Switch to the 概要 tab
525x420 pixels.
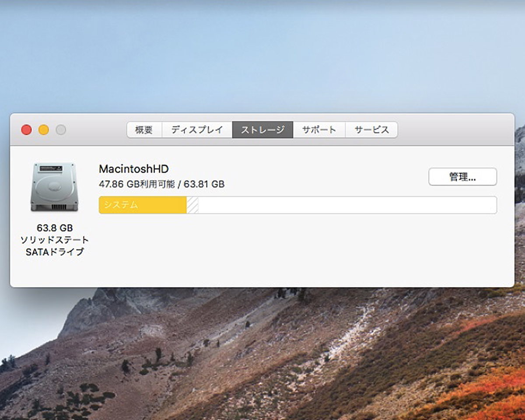(144, 130)
